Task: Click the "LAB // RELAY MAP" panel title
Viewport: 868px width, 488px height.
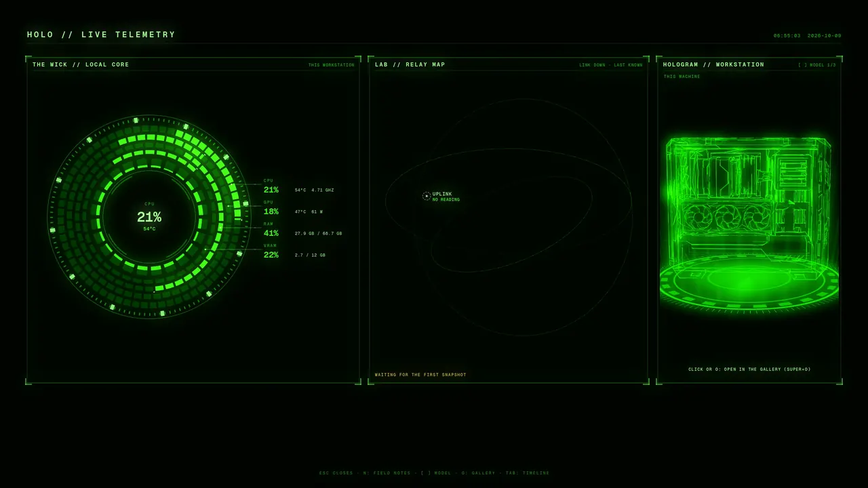Action: (410, 65)
